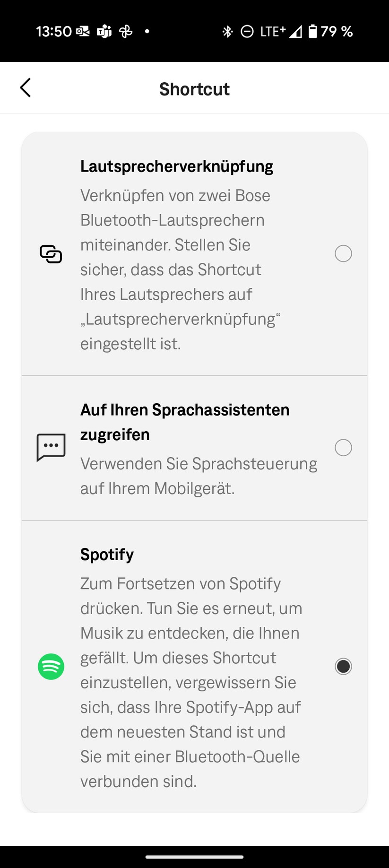Tap the Shortcut page title
The width and height of the screenshot is (389, 868).
click(194, 89)
